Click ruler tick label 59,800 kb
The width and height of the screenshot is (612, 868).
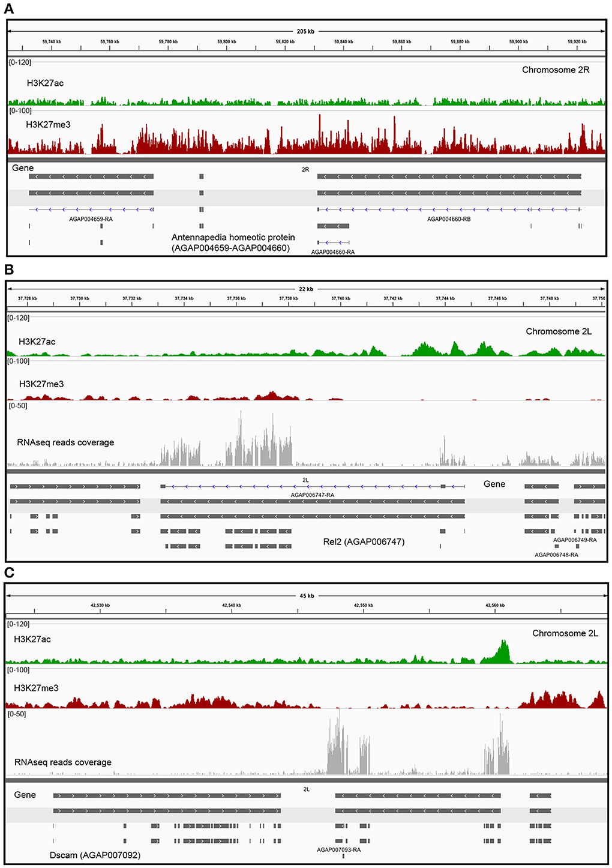coord(226,41)
